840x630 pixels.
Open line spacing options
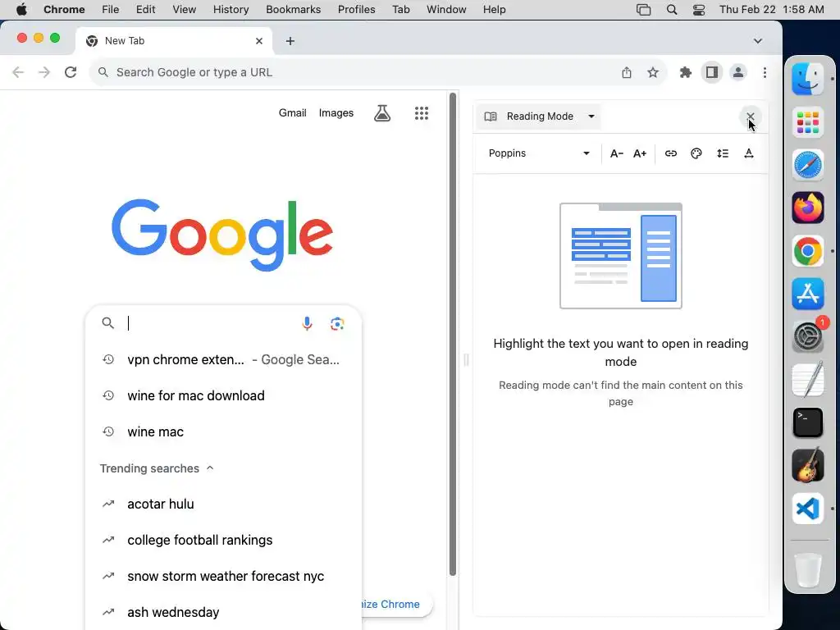click(x=723, y=153)
